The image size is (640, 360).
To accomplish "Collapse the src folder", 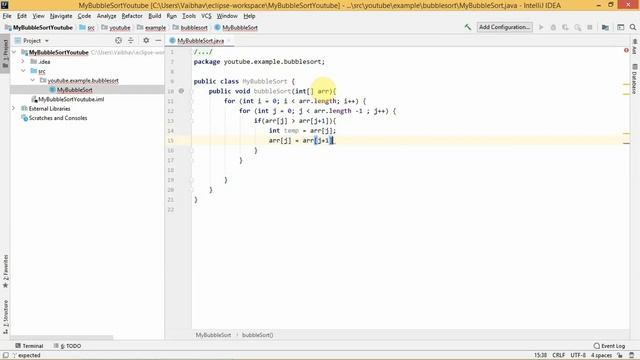I will pos(23,71).
